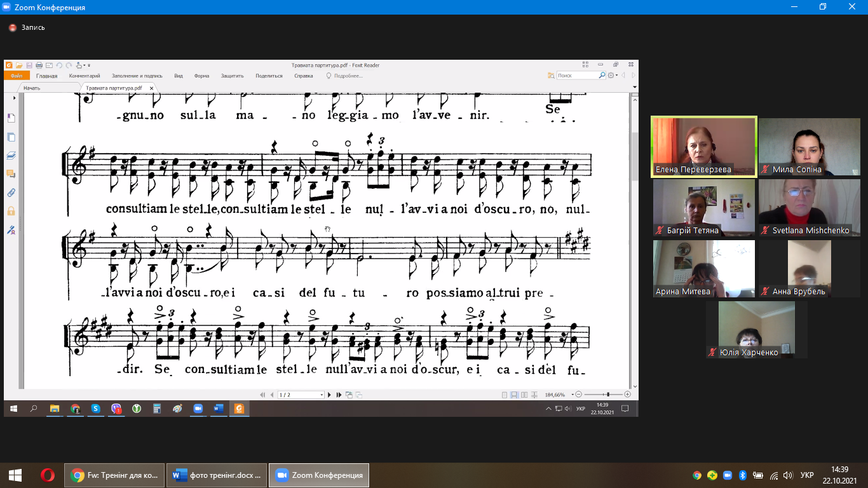Toggle continuous page view mode

[514, 395]
